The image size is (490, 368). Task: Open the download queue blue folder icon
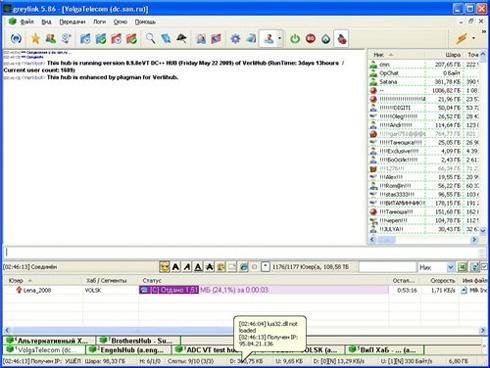coord(85,39)
